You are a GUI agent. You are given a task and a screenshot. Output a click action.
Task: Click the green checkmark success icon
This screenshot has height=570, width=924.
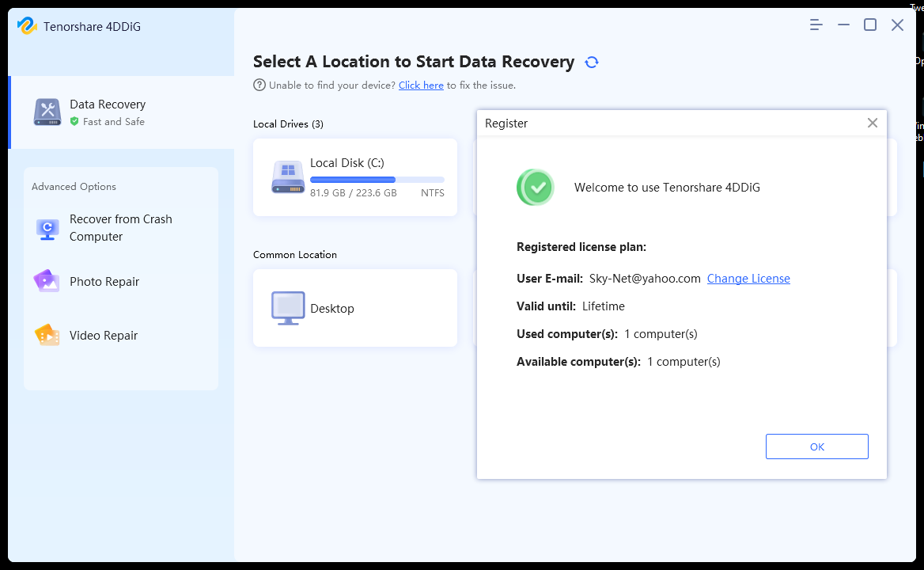[x=536, y=188]
